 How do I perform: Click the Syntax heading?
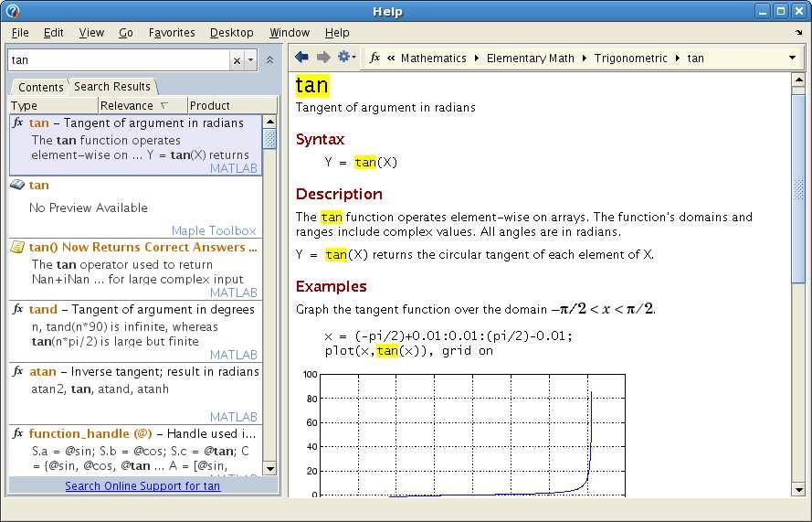point(320,140)
